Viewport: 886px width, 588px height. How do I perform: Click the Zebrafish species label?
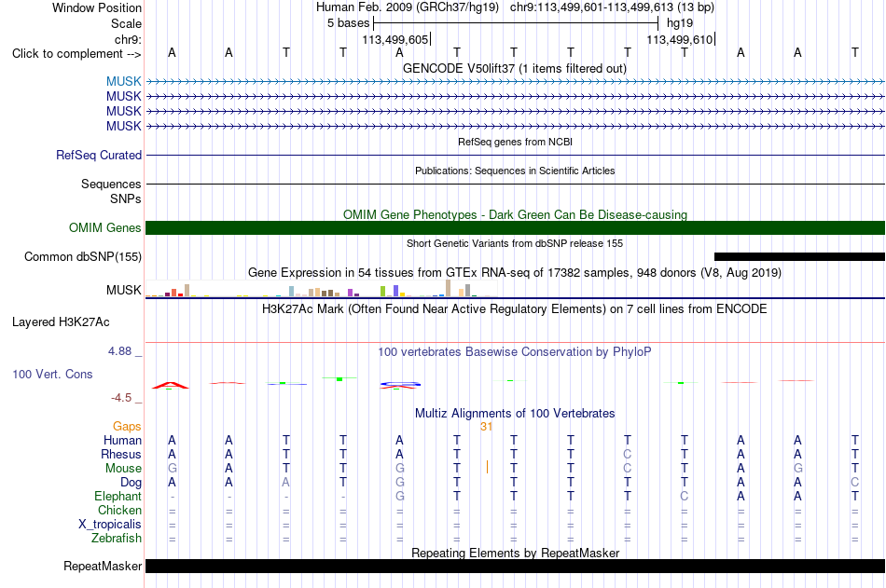pyautogui.click(x=117, y=538)
